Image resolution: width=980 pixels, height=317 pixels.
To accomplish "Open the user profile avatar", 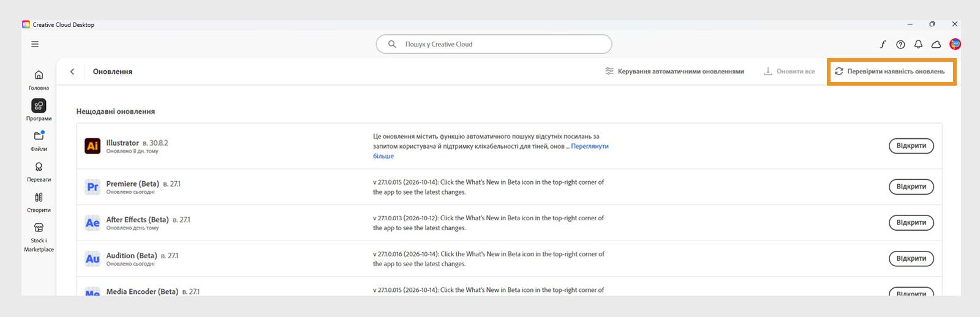I will 955,44.
